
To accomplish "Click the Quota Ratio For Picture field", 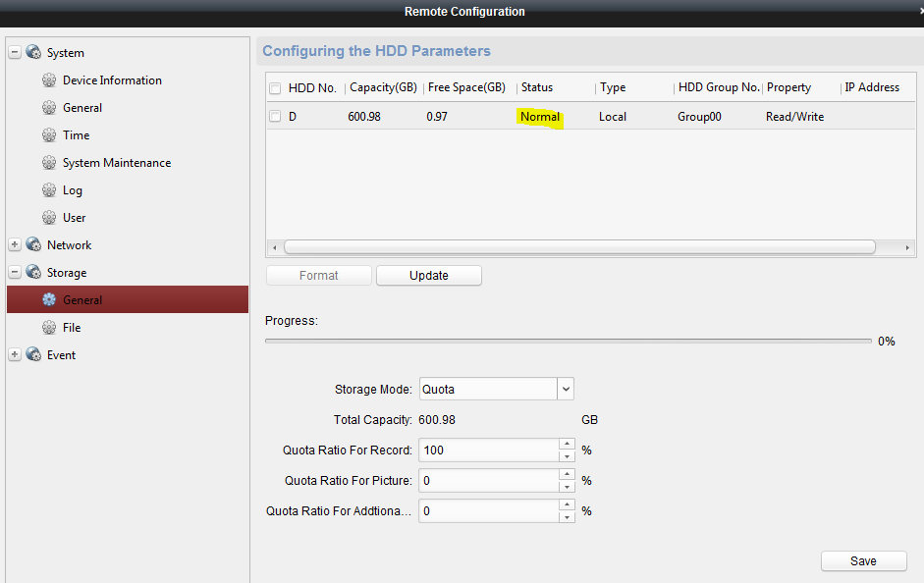I will (x=488, y=481).
